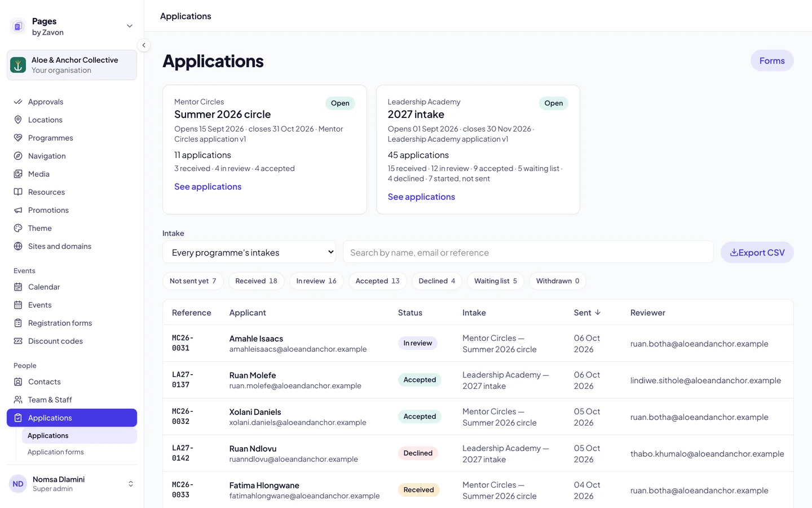The width and height of the screenshot is (812, 508).
Task: Click the Programmes icon in sidebar
Action: (x=18, y=138)
